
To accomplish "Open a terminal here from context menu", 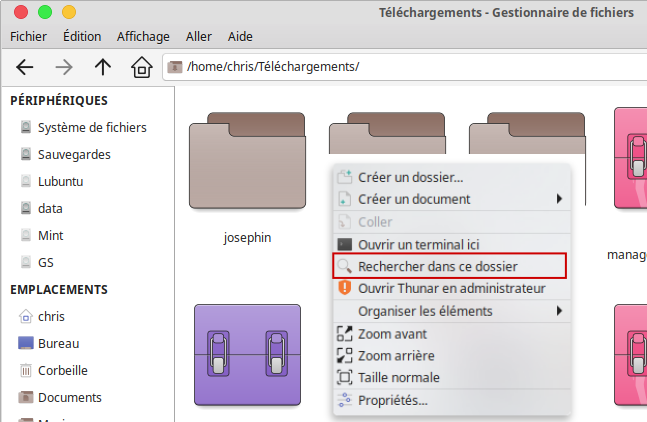I will [452, 245].
